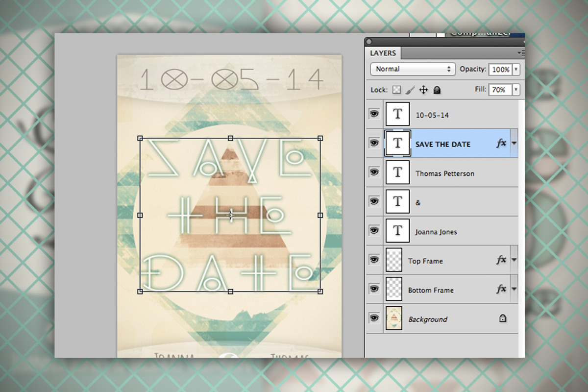
Task: Hide the Joanna Jones layer
Action: [374, 231]
